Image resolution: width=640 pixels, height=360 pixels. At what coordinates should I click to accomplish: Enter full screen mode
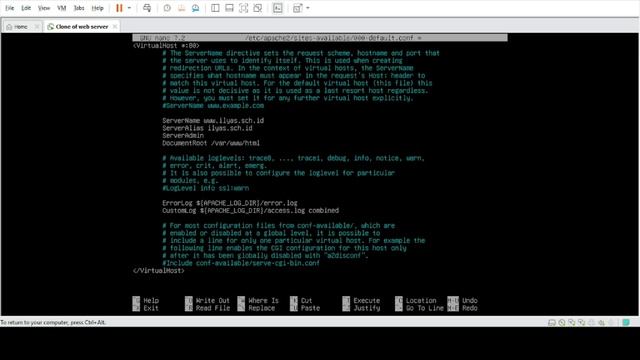(243, 8)
